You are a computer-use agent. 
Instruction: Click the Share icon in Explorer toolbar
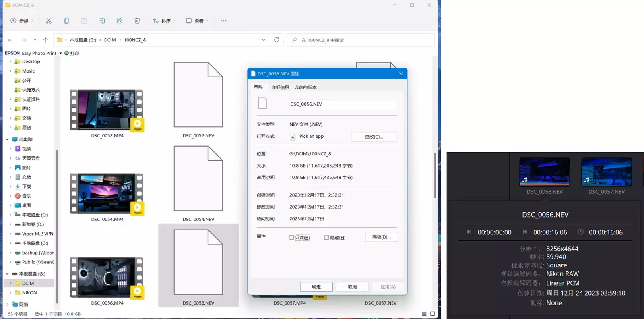[x=120, y=21]
